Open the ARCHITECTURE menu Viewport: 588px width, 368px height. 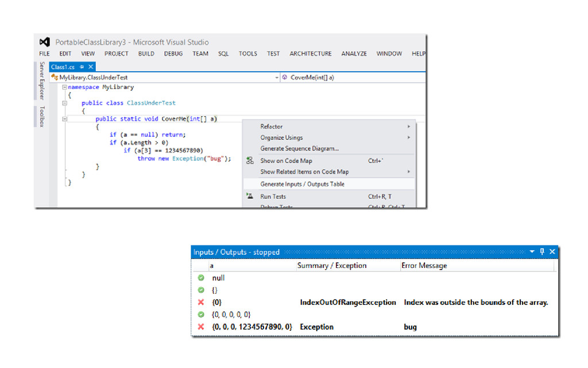point(311,53)
